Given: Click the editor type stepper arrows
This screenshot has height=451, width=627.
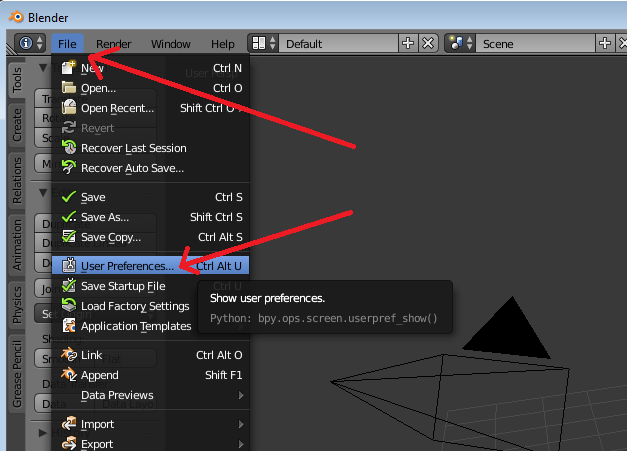Looking at the screenshot, I should [x=40, y=43].
